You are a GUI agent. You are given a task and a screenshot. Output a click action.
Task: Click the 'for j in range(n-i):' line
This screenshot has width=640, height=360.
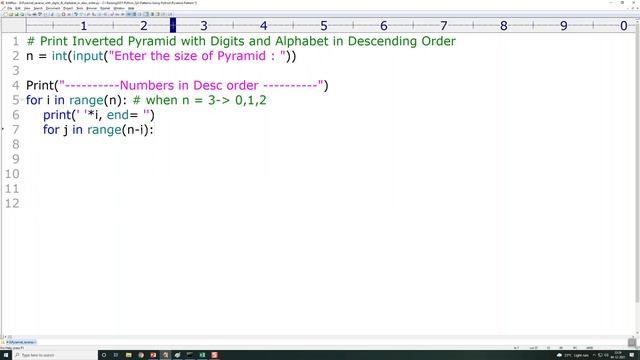point(98,130)
